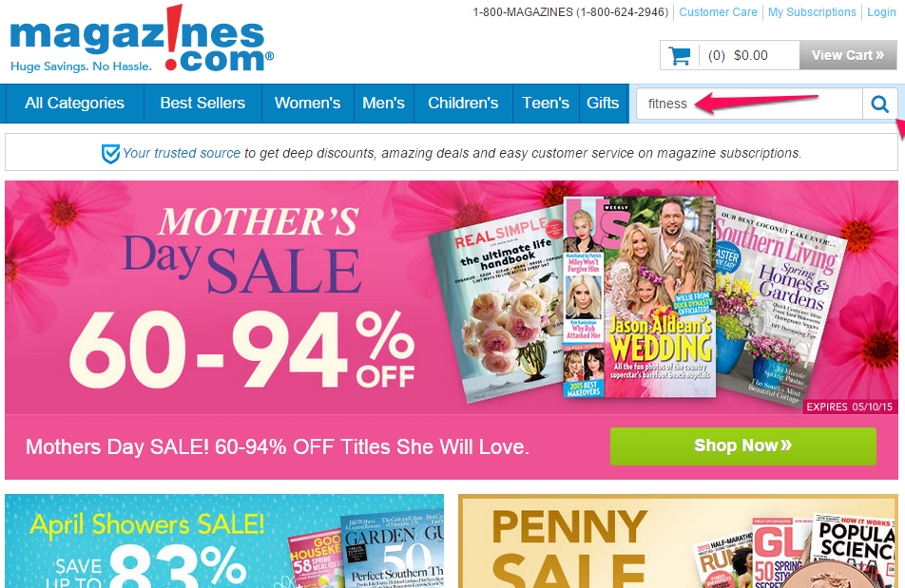Select Best Sellers in navigation bar
Image resolution: width=905 pixels, height=588 pixels.
point(202,104)
